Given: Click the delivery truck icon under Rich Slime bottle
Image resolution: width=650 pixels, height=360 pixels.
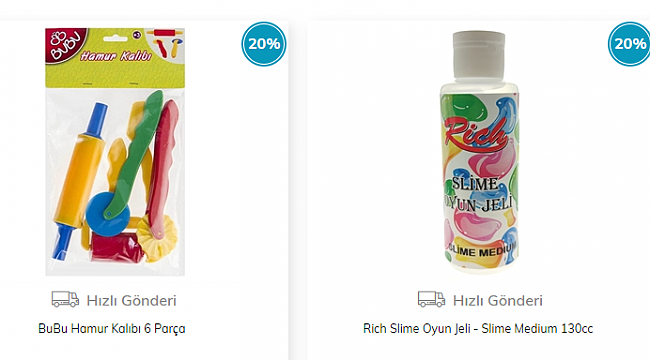Looking at the screenshot, I should [431, 299].
